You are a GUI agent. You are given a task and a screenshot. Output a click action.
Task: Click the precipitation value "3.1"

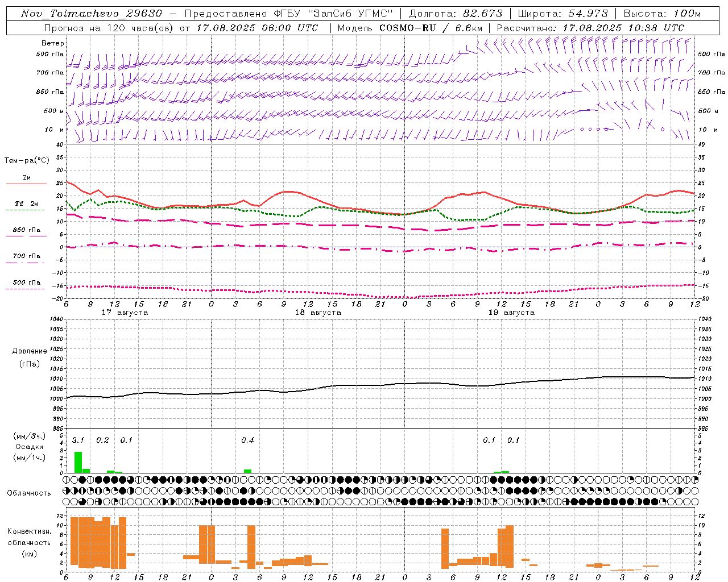(78, 440)
